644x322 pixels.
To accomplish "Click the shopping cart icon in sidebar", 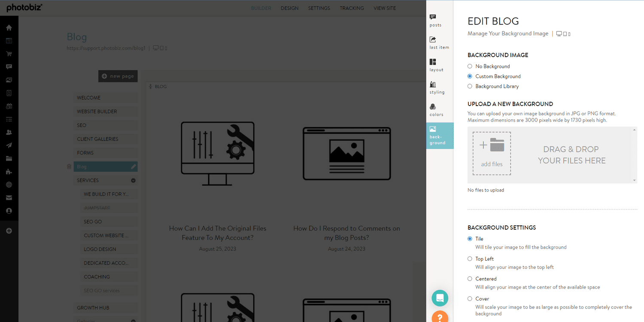I will coord(9,54).
